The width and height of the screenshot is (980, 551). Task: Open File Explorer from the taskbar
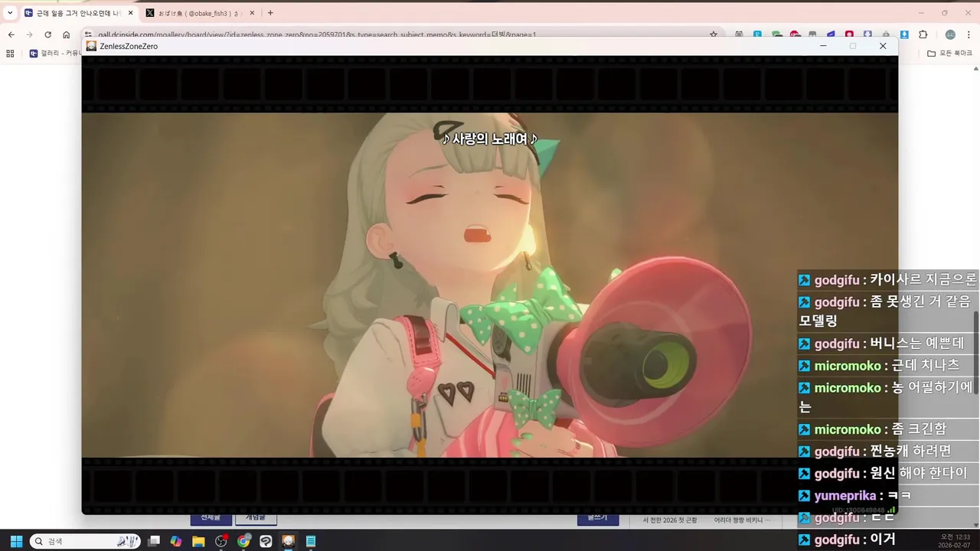tap(198, 541)
